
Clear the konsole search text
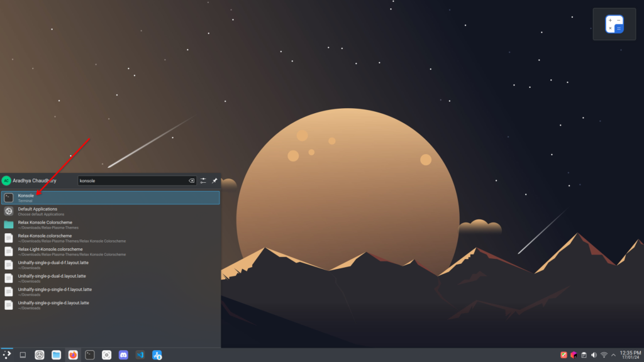coord(191,180)
